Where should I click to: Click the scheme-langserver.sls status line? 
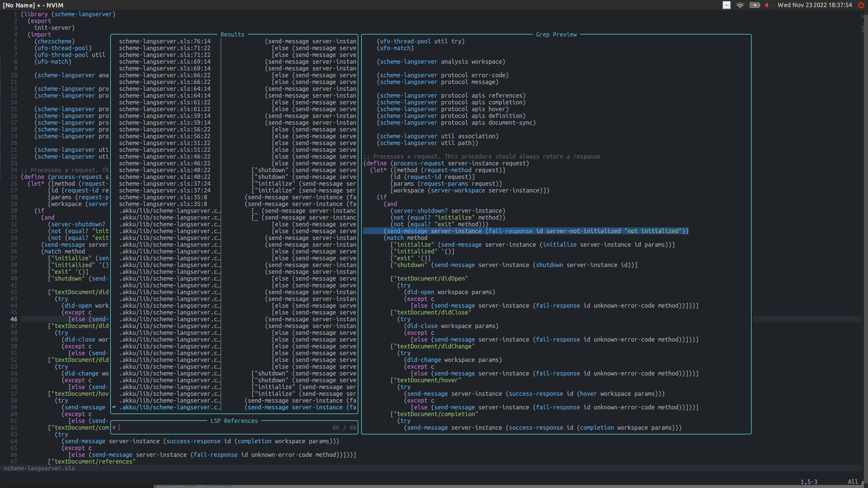tap(39, 468)
